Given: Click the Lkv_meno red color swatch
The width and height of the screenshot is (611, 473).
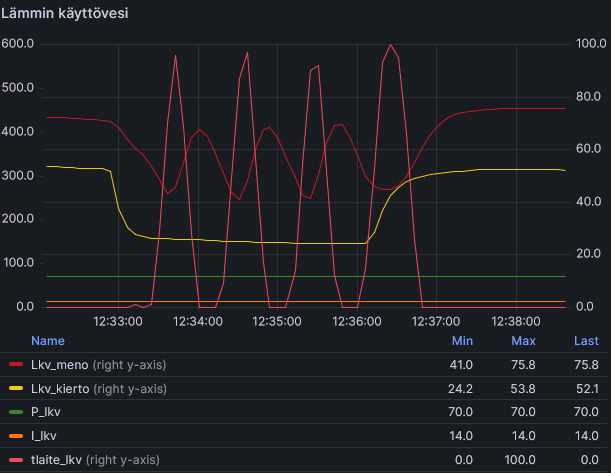Looking at the screenshot, I should pos(16,365).
